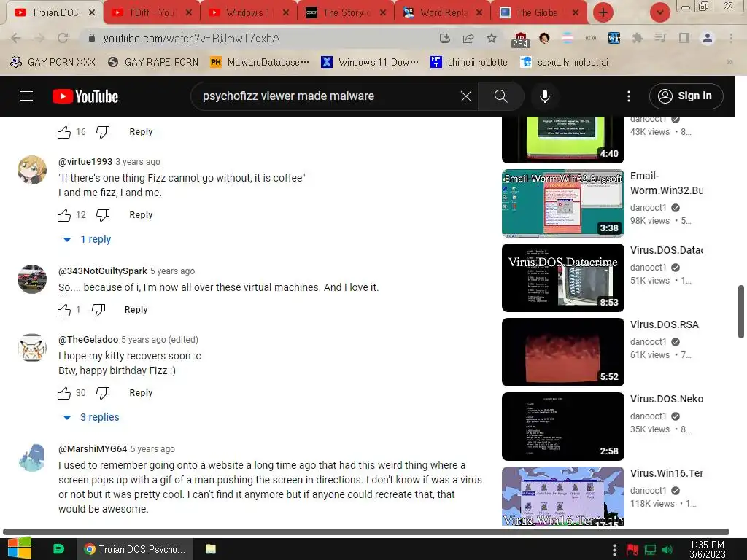This screenshot has width=747, height=560.
Task: Open Email-Worm.Win32.Bugsoft video thumbnail
Action: coord(562,203)
